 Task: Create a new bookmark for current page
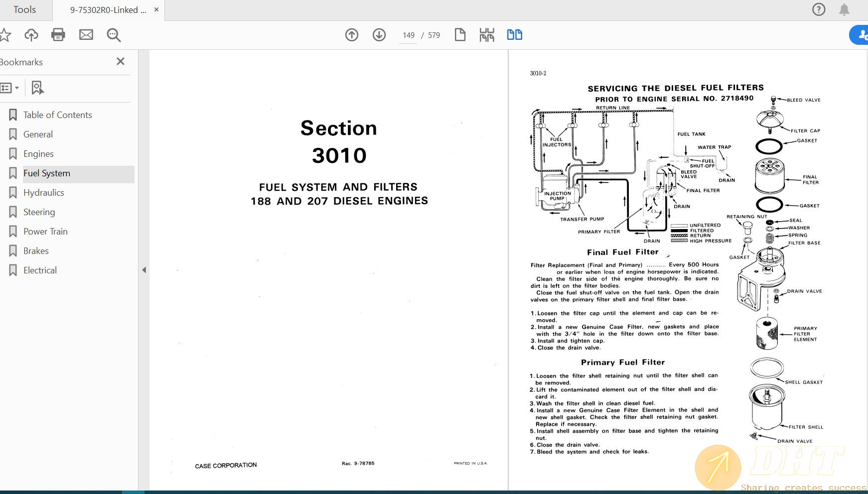(x=37, y=87)
